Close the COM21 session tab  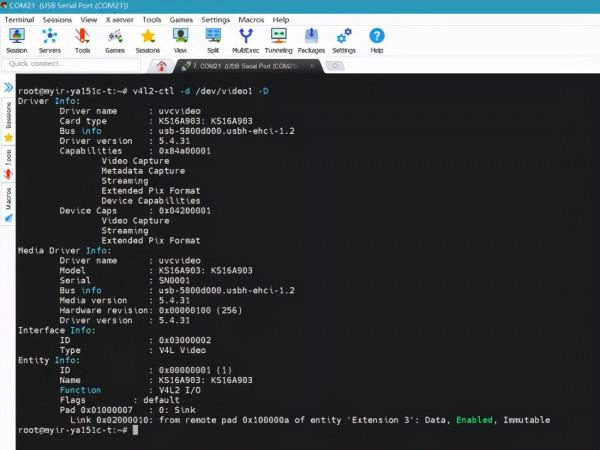tap(312, 66)
